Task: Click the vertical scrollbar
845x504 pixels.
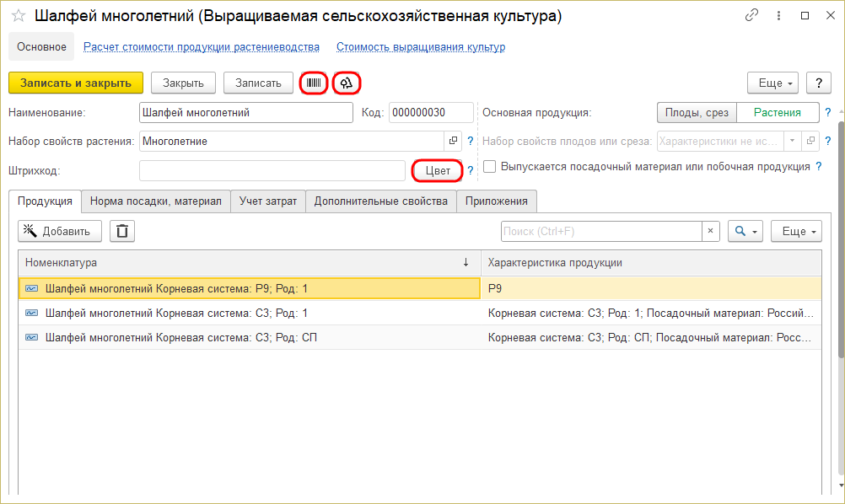Action: (x=842, y=239)
